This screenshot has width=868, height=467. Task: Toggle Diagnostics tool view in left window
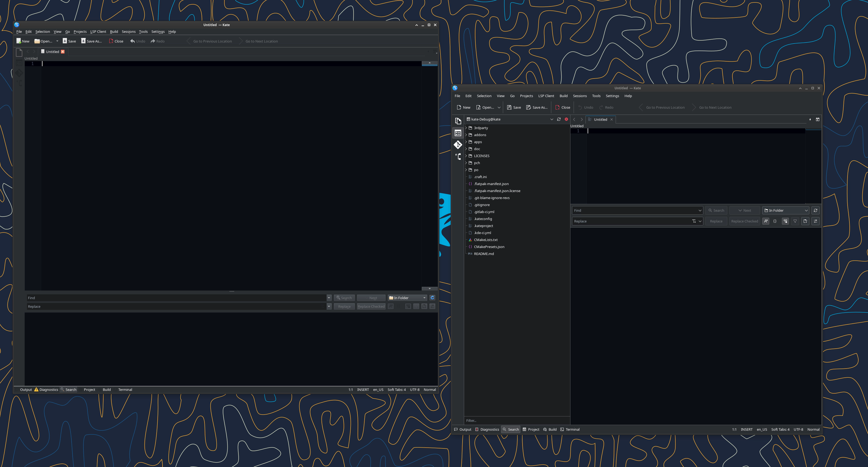coord(46,390)
